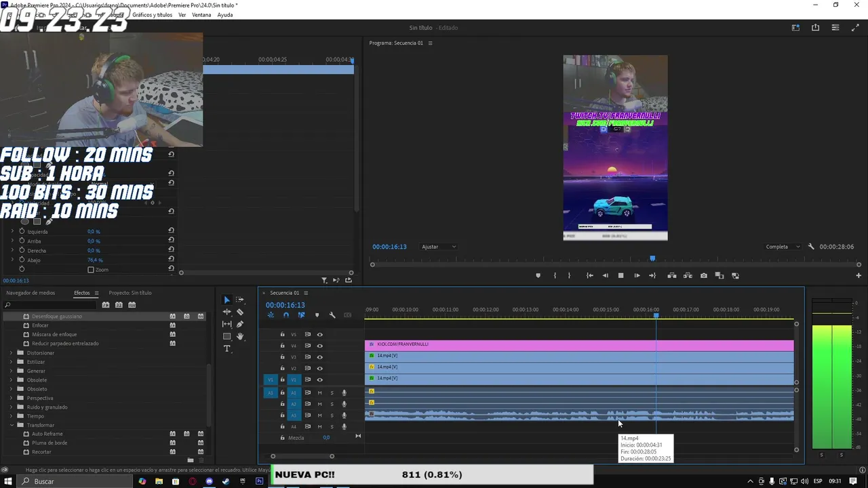Image resolution: width=868 pixels, height=488 pixels.
Task: Select the Ripple Edit tool
Action: [x=227, y=312]
